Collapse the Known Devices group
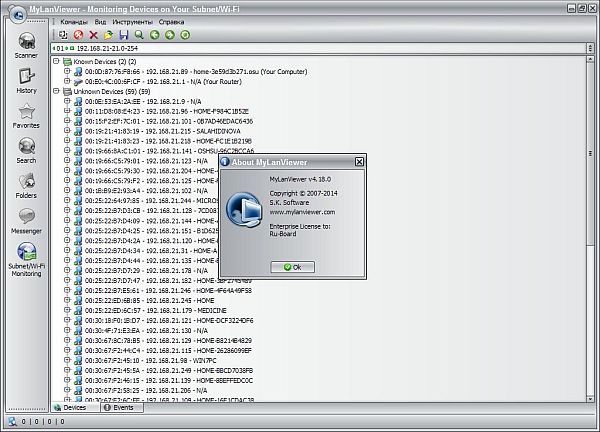Screen dimensions: 600x432 pos(57,61)
